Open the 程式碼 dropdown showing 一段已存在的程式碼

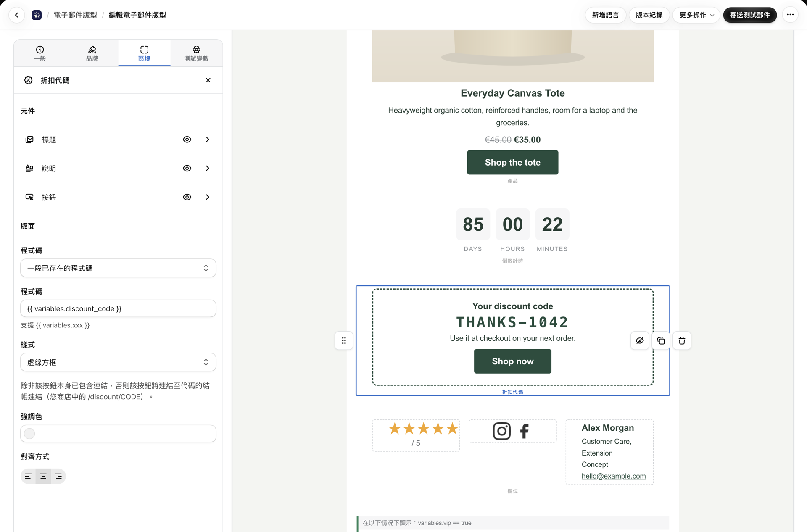[x=118, y=268]
